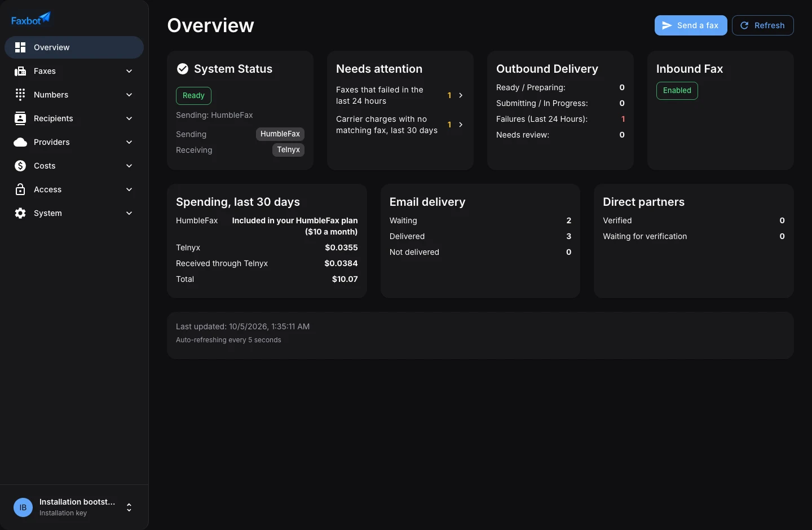Click the HumbleFax sending provider chip
The image size is (812, 530).
(x=280, y=134)
